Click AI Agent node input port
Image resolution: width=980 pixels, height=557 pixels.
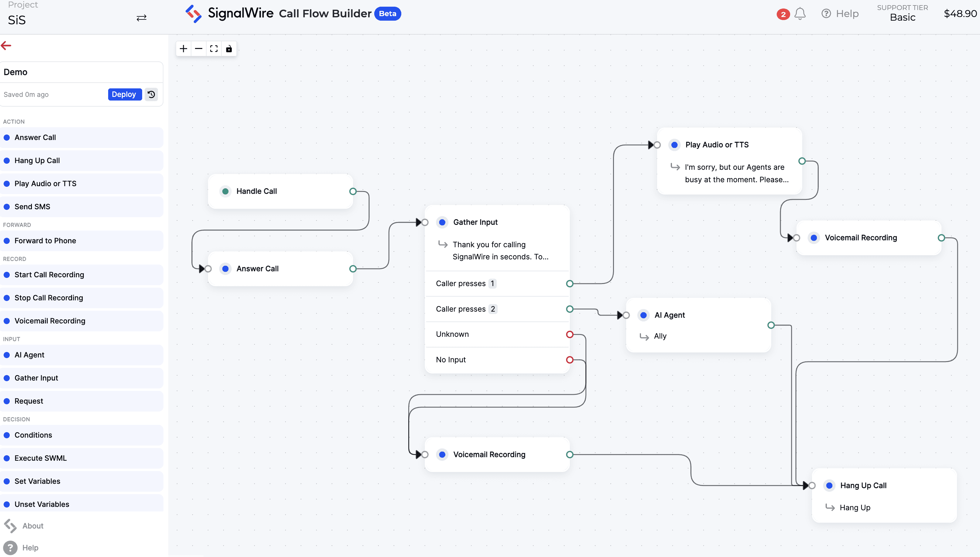pyautogui.click(x=626, y=315)
